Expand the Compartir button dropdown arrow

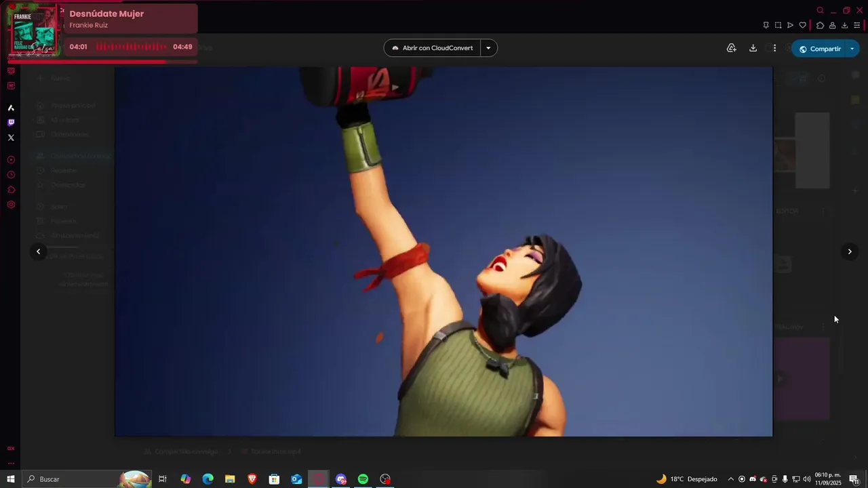point(852,49)
